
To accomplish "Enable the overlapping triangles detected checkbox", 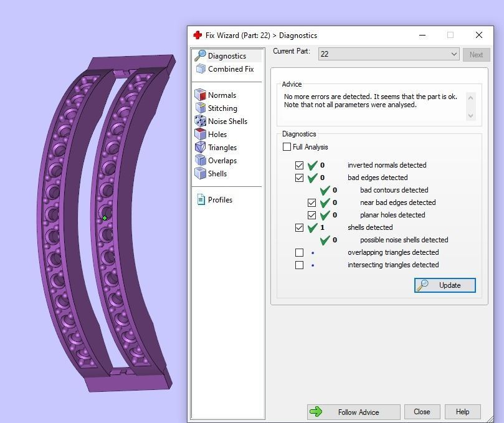I will 299,253.
